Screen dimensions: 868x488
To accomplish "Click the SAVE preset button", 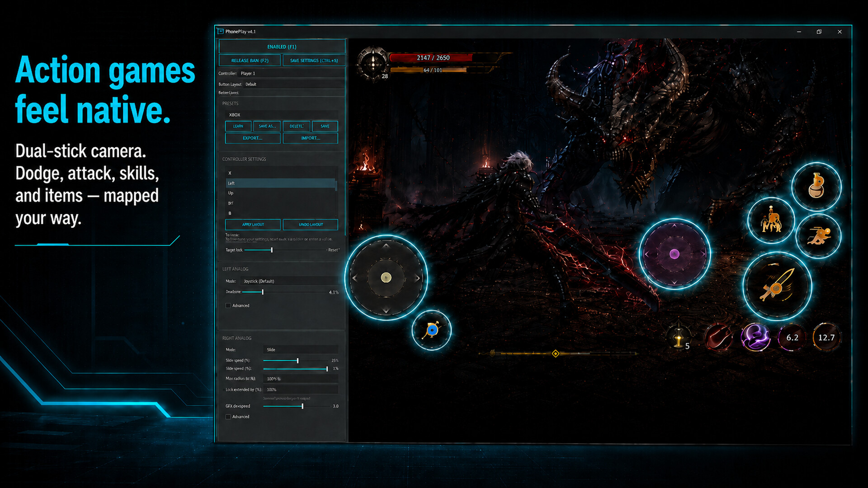I will (325, 126).
